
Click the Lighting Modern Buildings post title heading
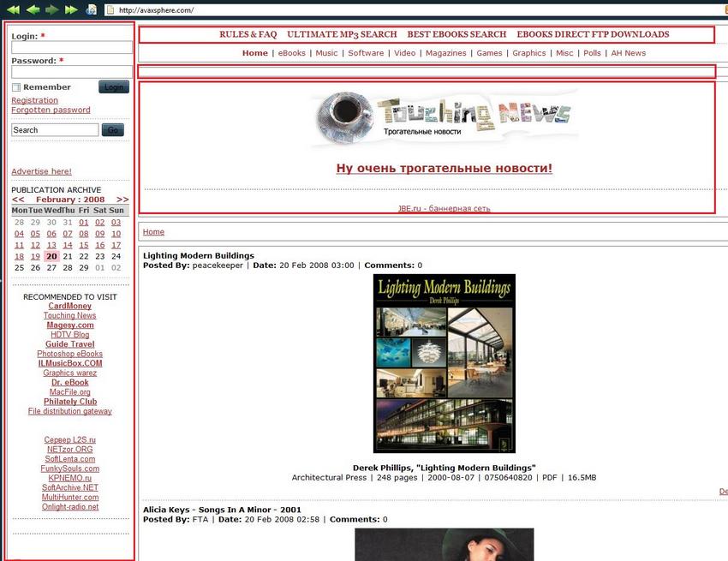click(199, 255)
